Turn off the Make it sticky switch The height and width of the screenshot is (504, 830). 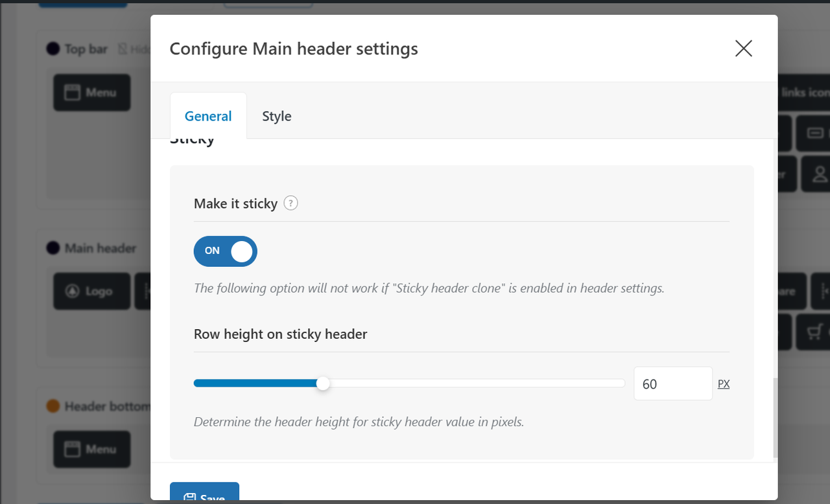[x=226, y=251]
